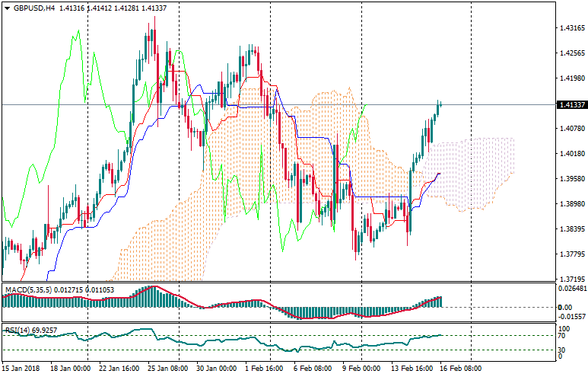Click the 1.40780 price axis label
Image resolution: width=588 pixels, height=377 pixels.
pyautogui.click(x=571, y=129)
